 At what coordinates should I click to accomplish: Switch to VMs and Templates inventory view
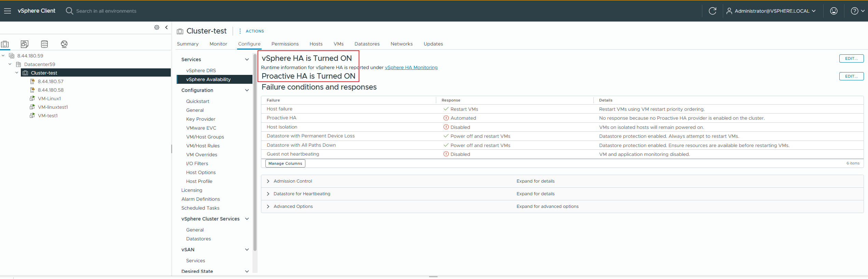pos(25,44)
